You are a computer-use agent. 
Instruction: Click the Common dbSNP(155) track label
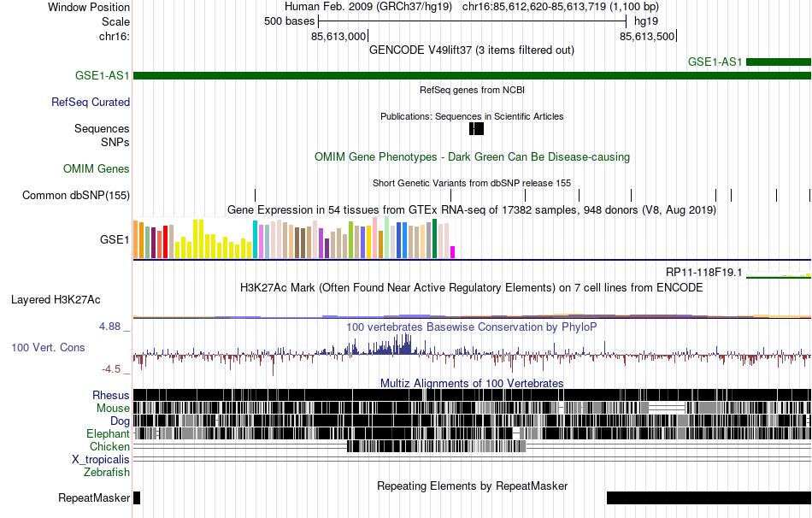coord(75,195)
